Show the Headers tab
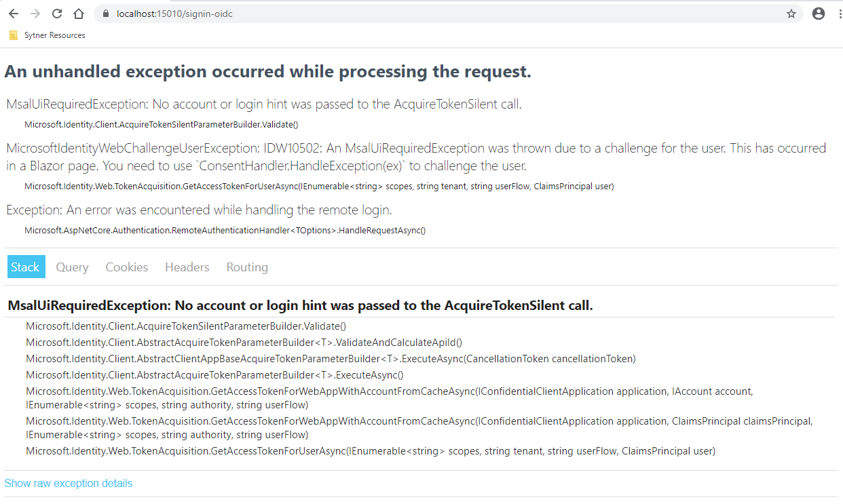 point(187,267)
